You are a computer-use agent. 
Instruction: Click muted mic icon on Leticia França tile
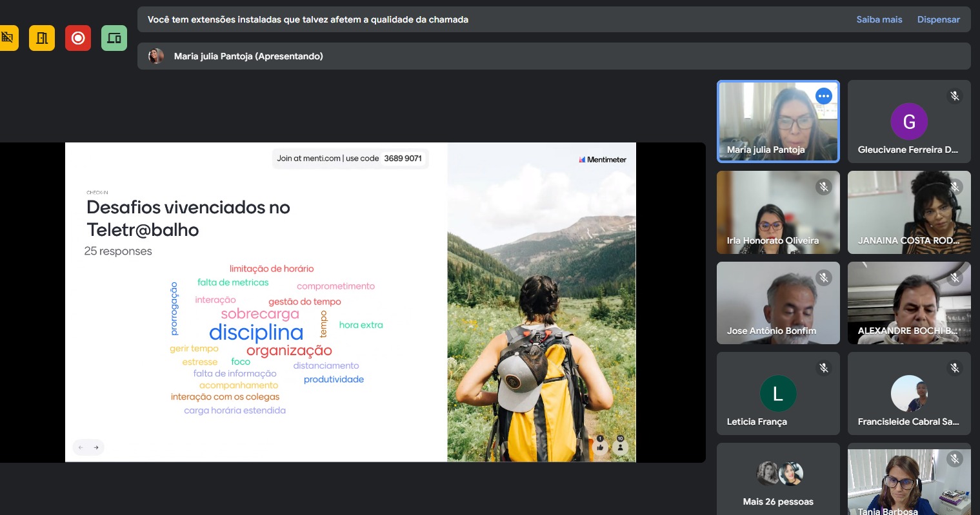point(823,368)
